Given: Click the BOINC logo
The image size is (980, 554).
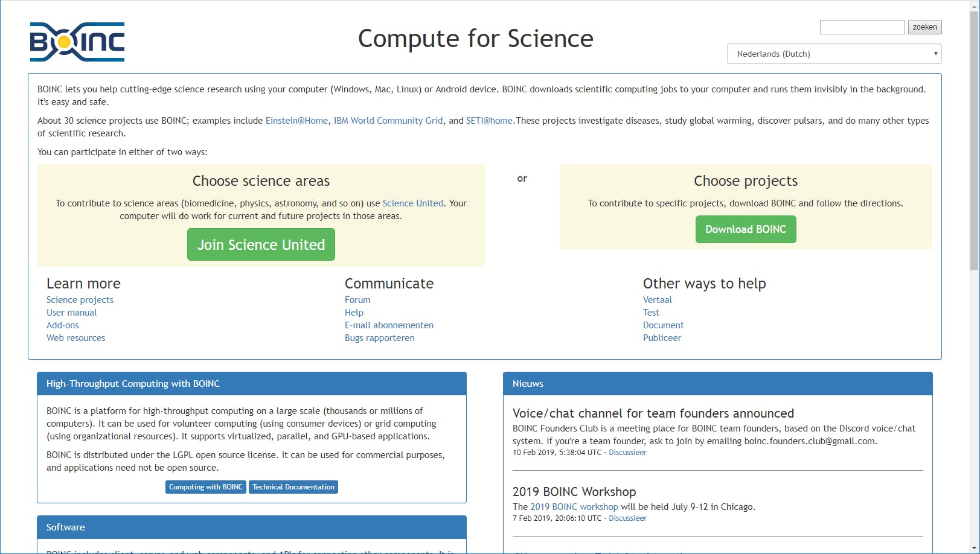Looking at the screenshot, I should point(77,42).
